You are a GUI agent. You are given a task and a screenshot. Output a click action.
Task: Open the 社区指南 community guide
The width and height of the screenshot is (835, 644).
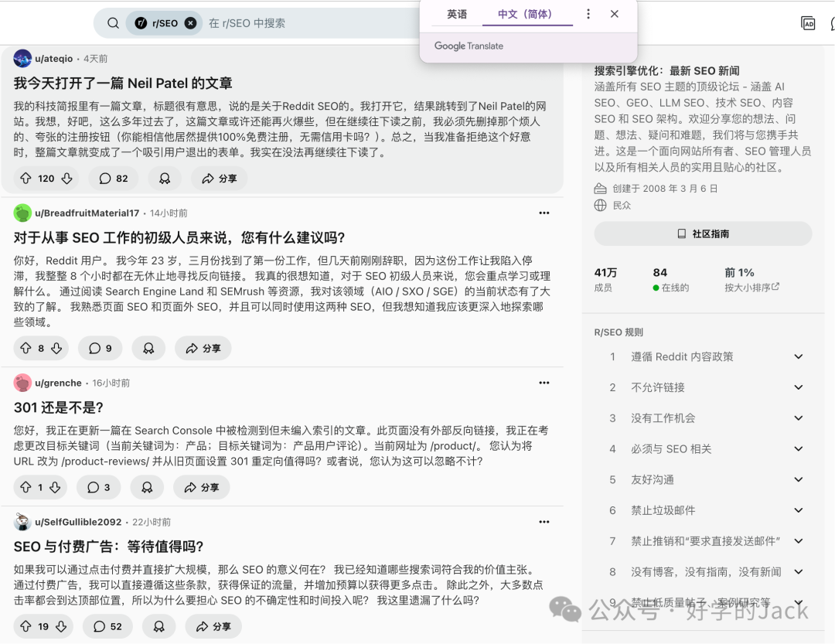pyautogui.click(x=702, y=233)
